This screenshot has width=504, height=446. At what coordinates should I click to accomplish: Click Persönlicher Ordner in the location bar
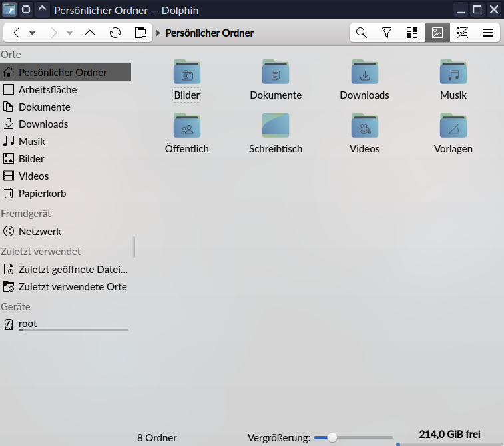[209, 33]
